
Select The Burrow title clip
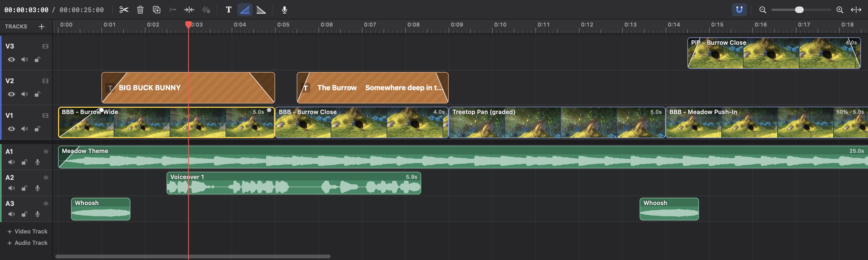pyautogui.click(x=372, y=88)
